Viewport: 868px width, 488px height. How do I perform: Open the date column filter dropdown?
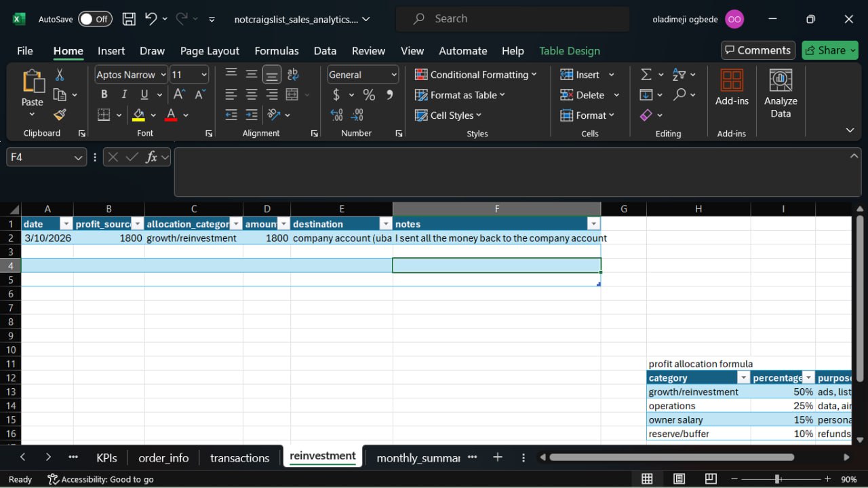coord(66,224)
